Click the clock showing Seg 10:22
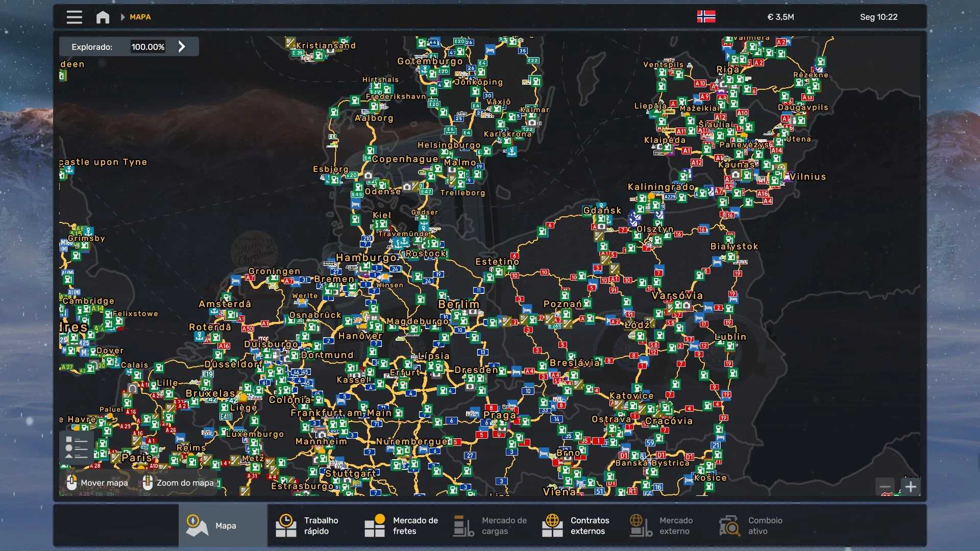 tap(878, 17)
